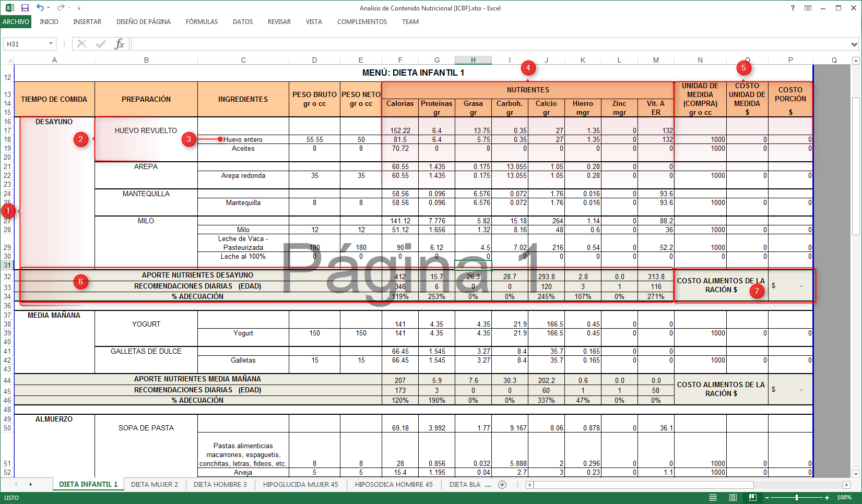Switch to Page Break Preview icon

752,497
